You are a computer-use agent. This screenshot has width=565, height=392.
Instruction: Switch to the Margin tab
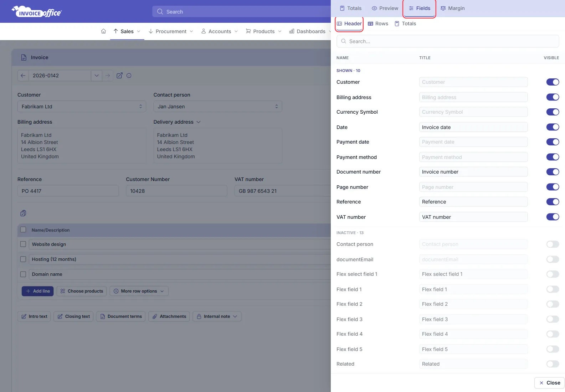click(453, 8)
